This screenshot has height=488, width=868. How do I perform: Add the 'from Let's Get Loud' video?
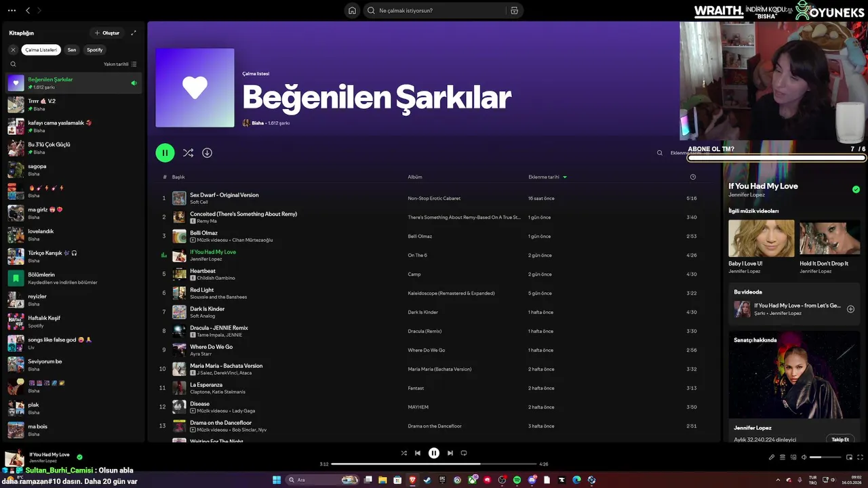click(850, 309)
